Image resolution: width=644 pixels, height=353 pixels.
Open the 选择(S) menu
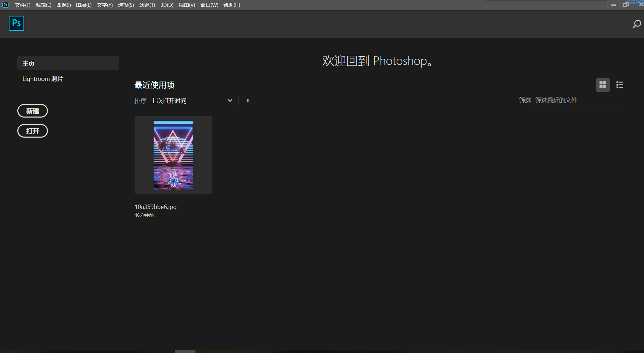pos(126,5)
